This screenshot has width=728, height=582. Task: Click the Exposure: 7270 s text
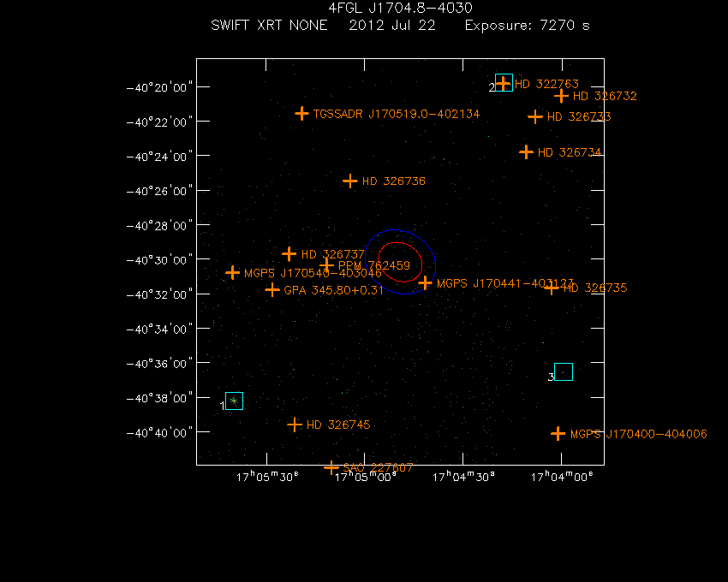pyautogui.click(x=528, y=25)
